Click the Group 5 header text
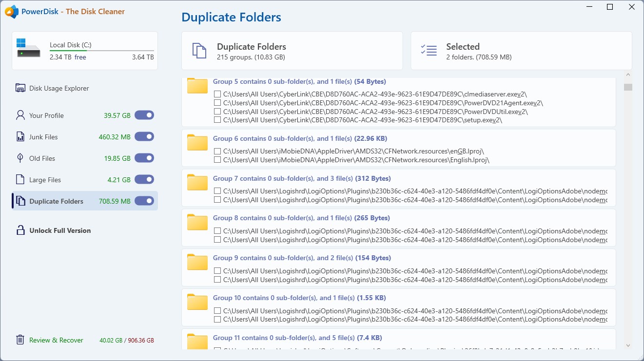The height and width of the screenshot is (361, 644). point(299,81)
